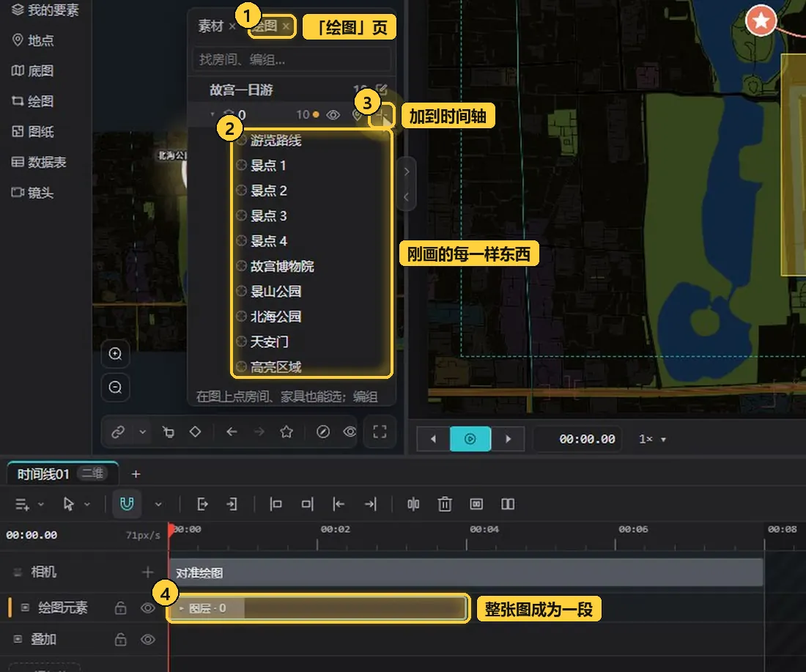Enter fullscreen with the corner-brackets icon
Screen dimensions: 806x672
coord(380,432)
